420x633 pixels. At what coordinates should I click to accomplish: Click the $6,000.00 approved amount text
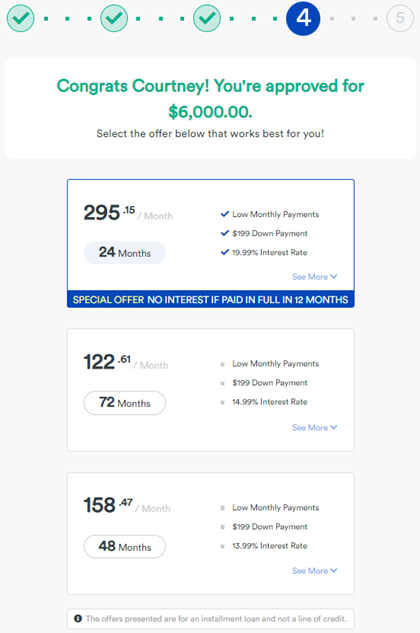coord(210,112)
